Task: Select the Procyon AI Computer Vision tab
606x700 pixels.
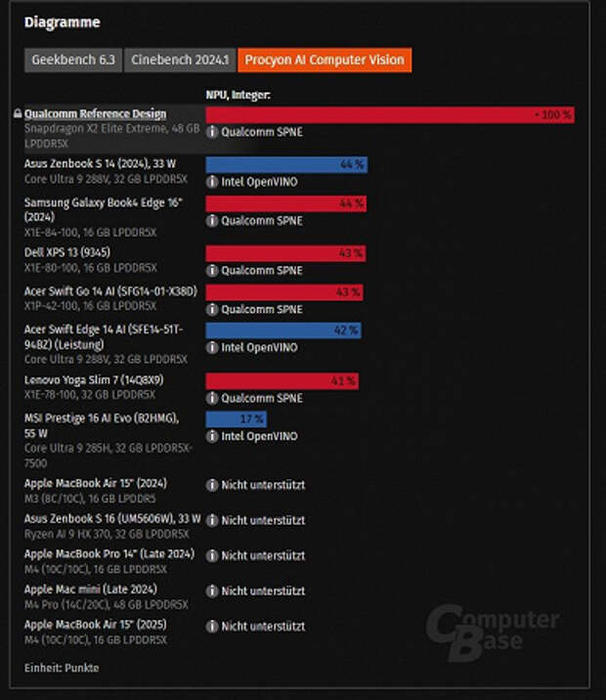Action: 325,61
